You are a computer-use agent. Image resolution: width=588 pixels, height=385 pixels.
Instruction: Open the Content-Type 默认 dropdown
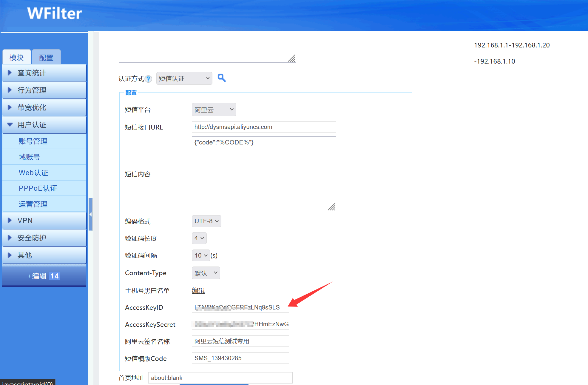(206, 273)
